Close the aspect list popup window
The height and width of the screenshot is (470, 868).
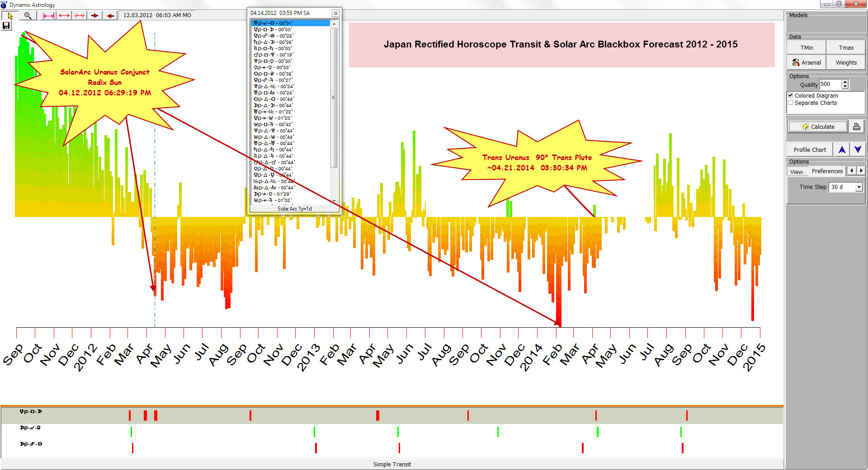pyautogui.click(x=335, y=14)
